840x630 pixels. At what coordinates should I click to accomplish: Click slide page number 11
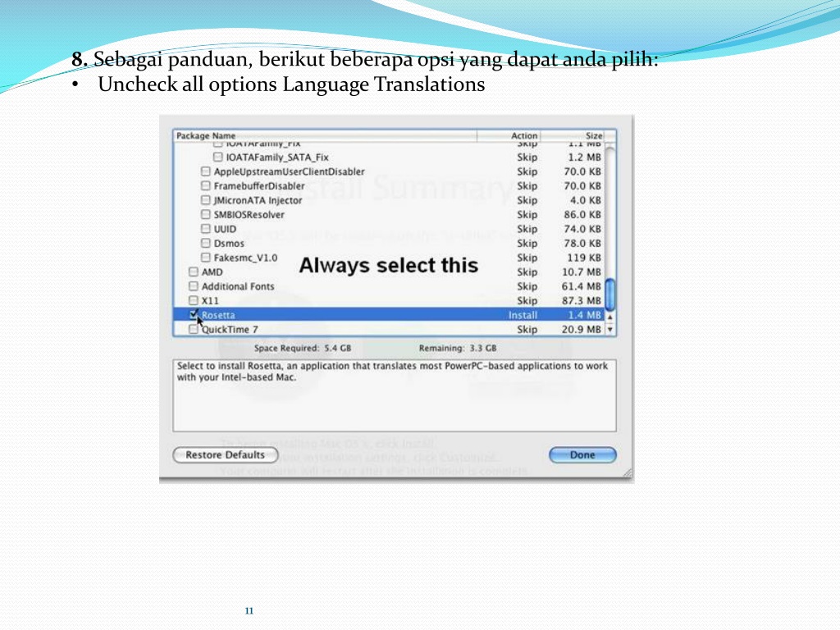(x=249, y=610)
